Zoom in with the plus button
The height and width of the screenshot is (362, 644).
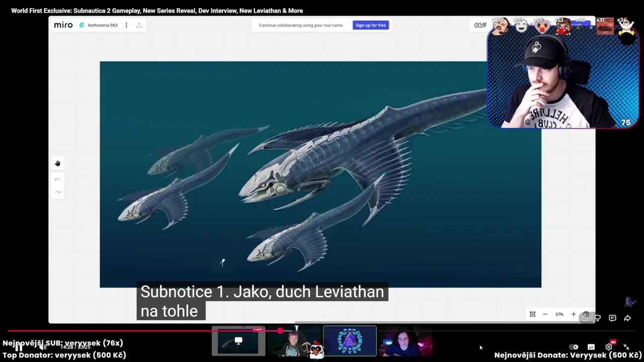click(x=574, y=314)
